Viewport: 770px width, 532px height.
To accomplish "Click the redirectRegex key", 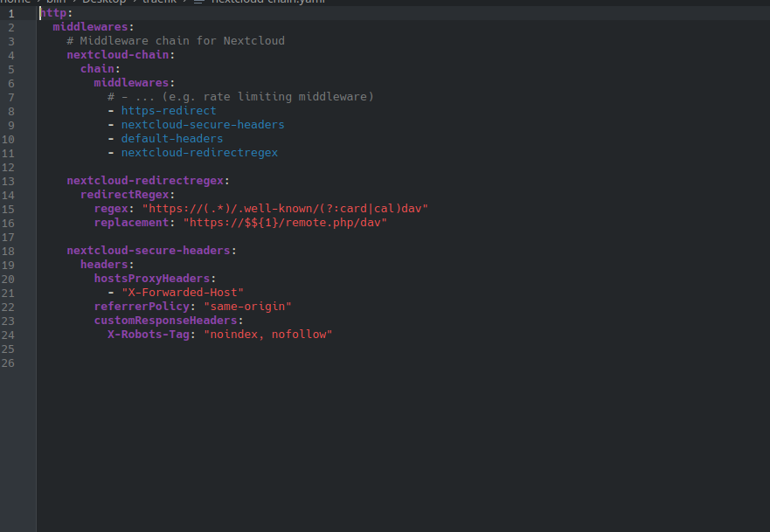I will (x=125, y=195).
